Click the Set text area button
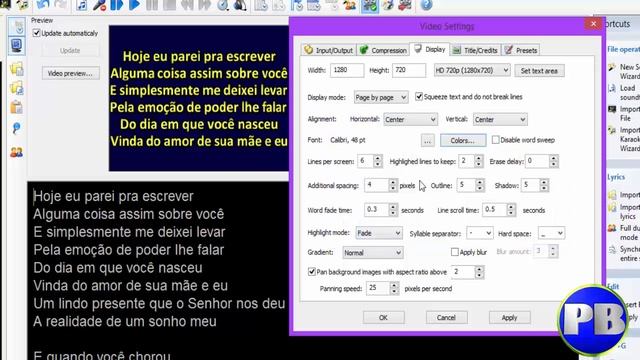640x360 pixels. point(539,71)
